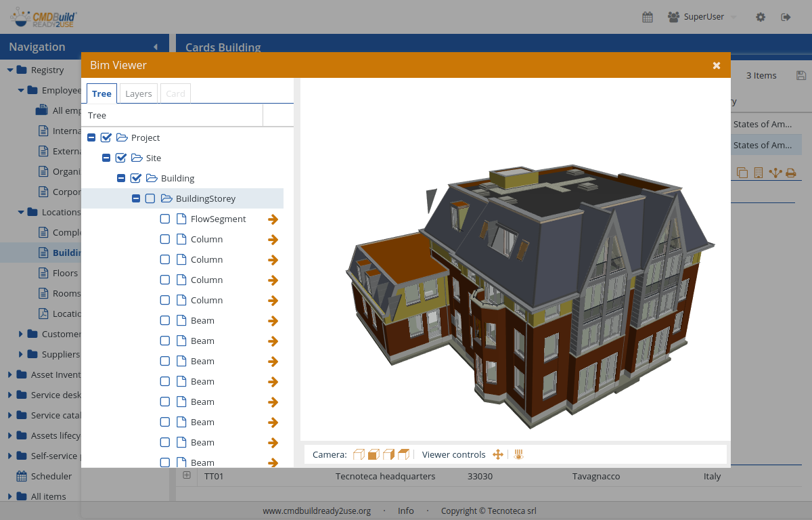
Task: Check the FlowSegment checkbox
Action: pos(165,219)
